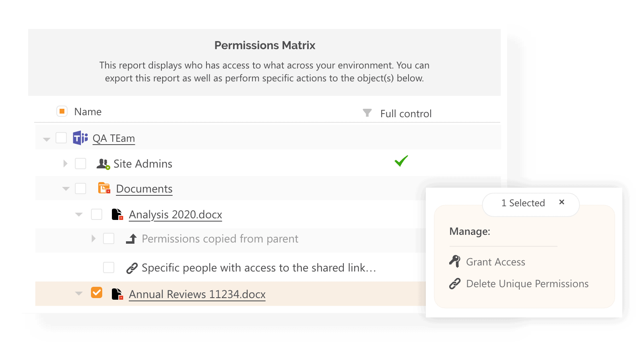The image size is (644, 344).
Task: Open the Annual Reviews 11234.docx link
Action: click(x=196, y=294)
